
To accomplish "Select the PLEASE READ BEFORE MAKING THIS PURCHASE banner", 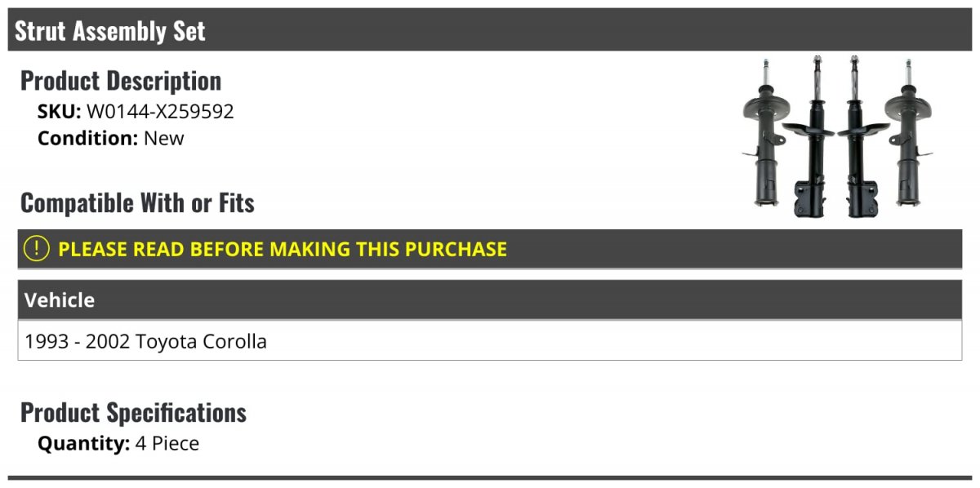I will click(490, 249).
